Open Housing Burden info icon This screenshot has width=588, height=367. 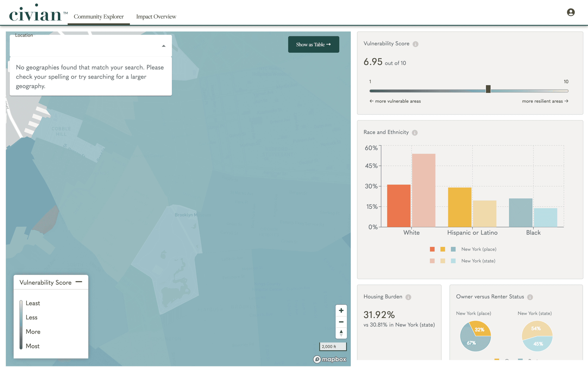[x=408, y=297]
